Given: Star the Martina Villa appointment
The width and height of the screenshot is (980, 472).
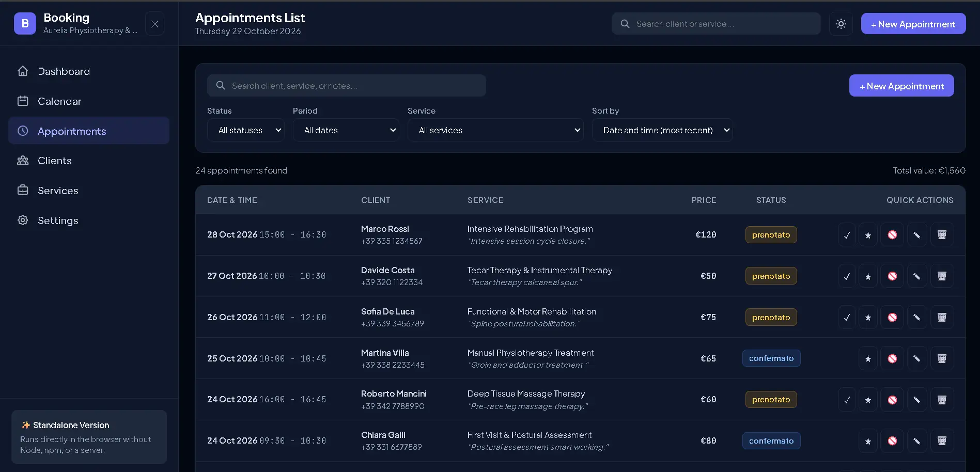Looking at the screenshot, I should pyautogui.click(x=868, y=358).
